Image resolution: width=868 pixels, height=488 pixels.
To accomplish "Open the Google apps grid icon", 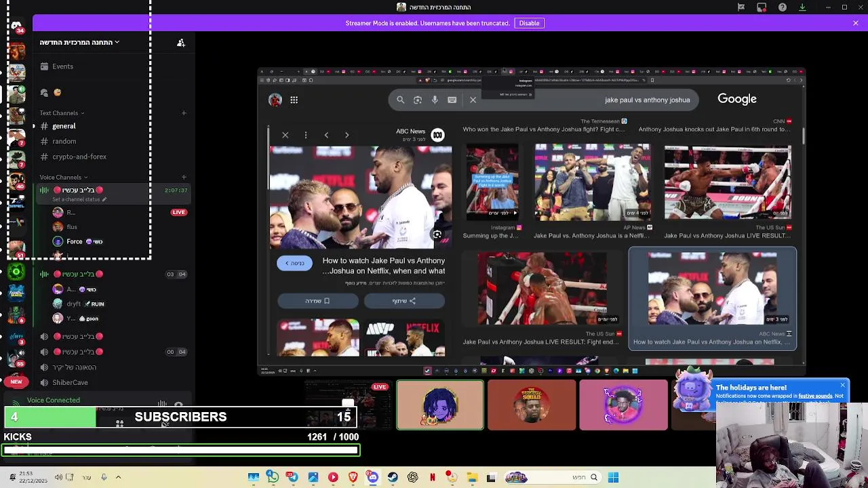I will (x=294, y=100).
